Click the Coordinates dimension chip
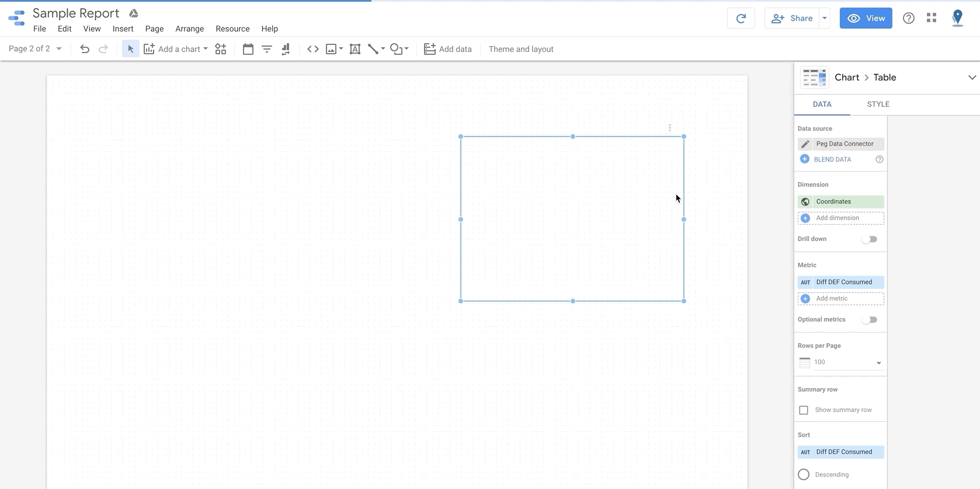Screen dimensions: 980x489 (841, 202)
